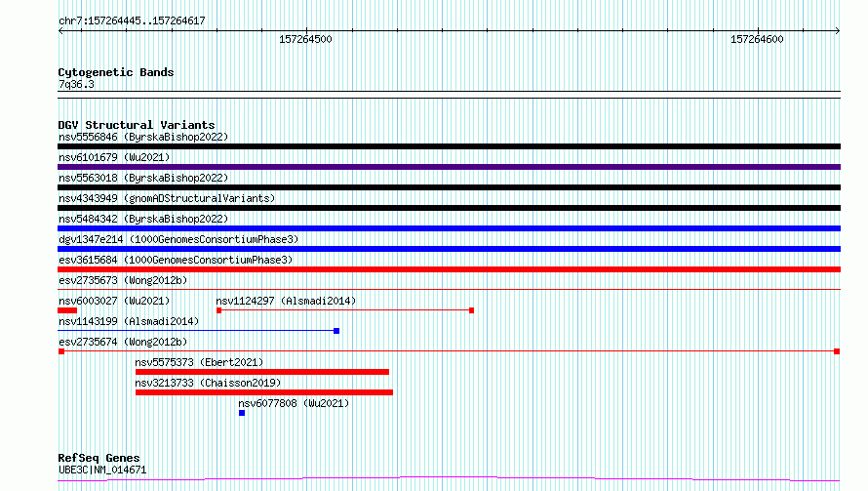The width and height of the screenshot is (868, 491).
Task: Click the Cytogenetic Bands track title
Action: pos(116,72)
